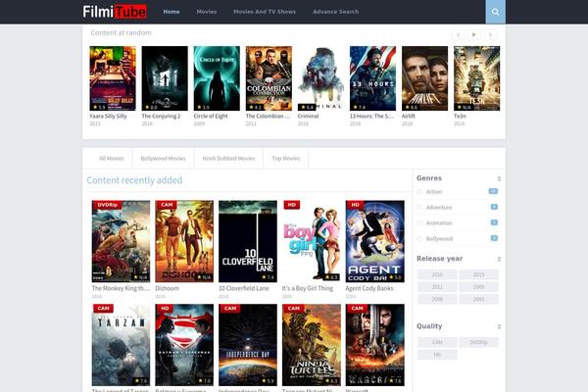The height and width of the screenshot is (392, 588).
Task: Open the Agent Cody Banks title link
Action: pos(369,288)
